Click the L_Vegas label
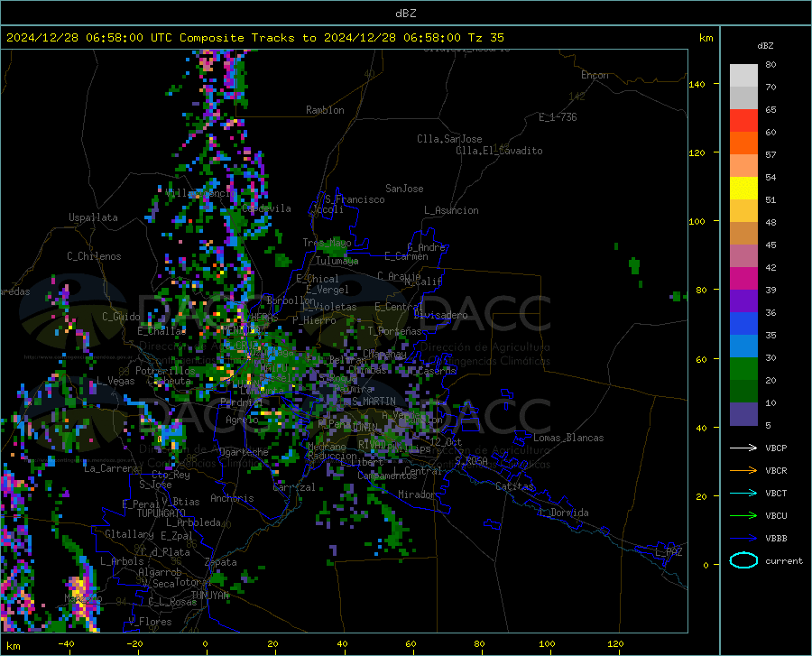Image resolution: width=812 pixels, height=656 pixels. coord(116,381)
